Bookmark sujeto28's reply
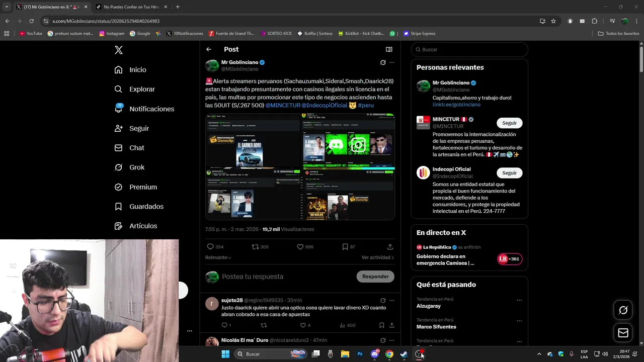 pos(382,325)
